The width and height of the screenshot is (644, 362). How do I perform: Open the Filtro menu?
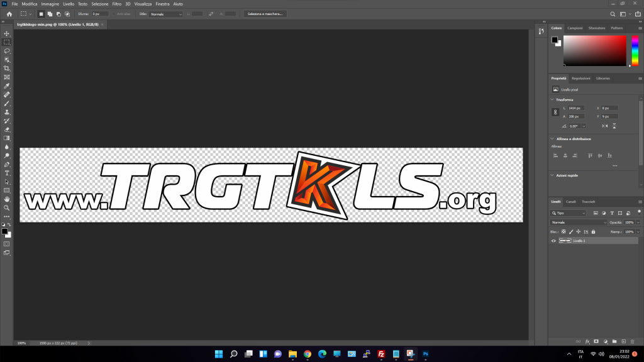point(117,4)
